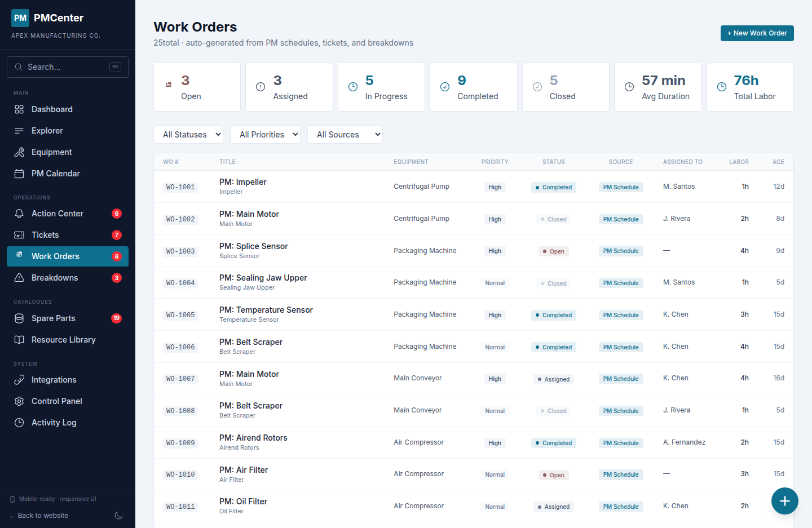
Task: Open Action Center via bell icon
Action: (19, 214)
